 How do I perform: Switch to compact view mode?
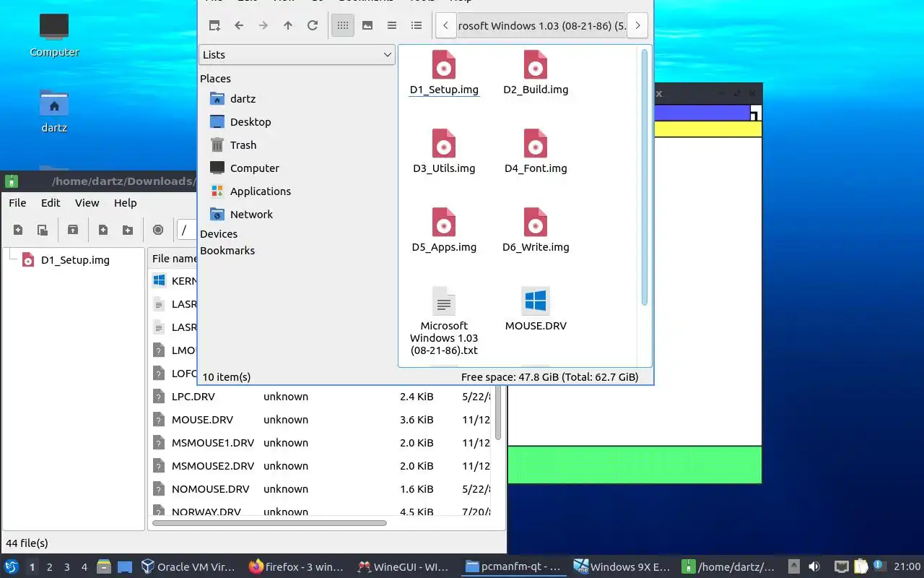(392, 25)
